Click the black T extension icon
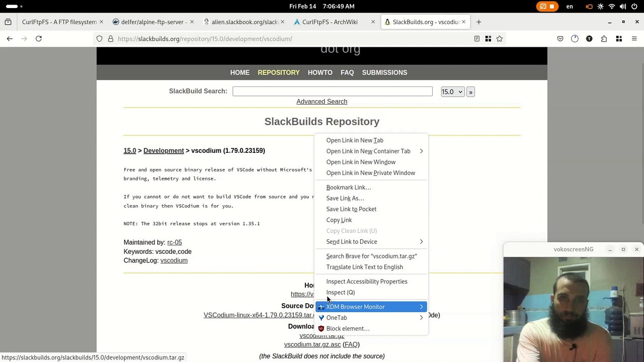This screenshot has height=362, width=644. coord(589,39)
